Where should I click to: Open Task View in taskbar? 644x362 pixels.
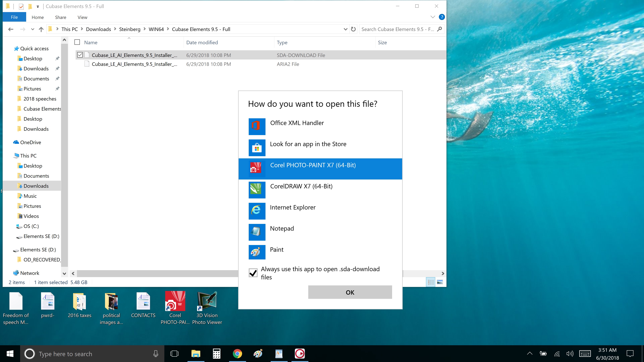click(x=174, y=354)
